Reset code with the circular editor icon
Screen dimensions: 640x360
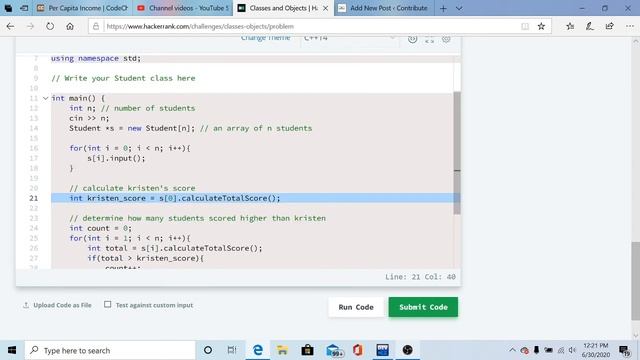click(x=413, y=39)
